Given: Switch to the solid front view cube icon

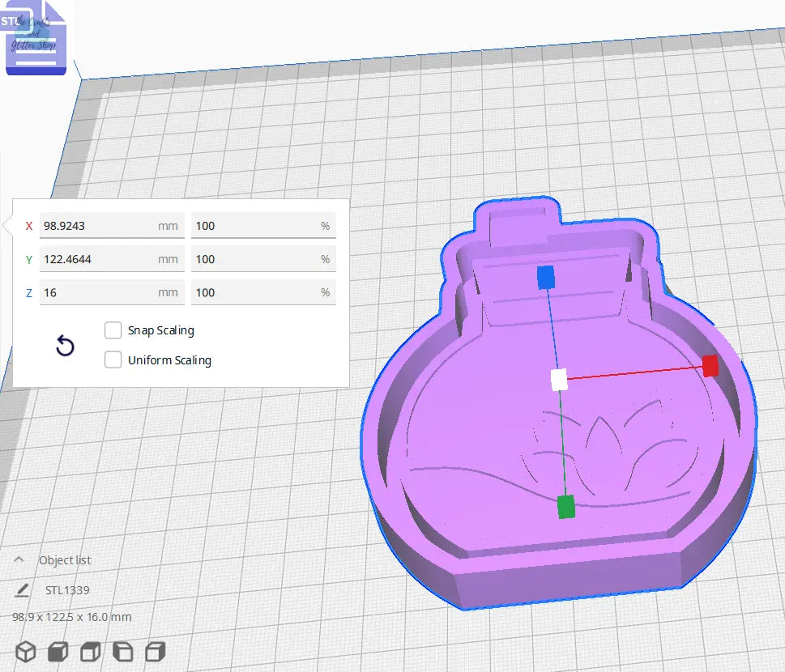Looking at the screenshot, I should pos(57,650).
